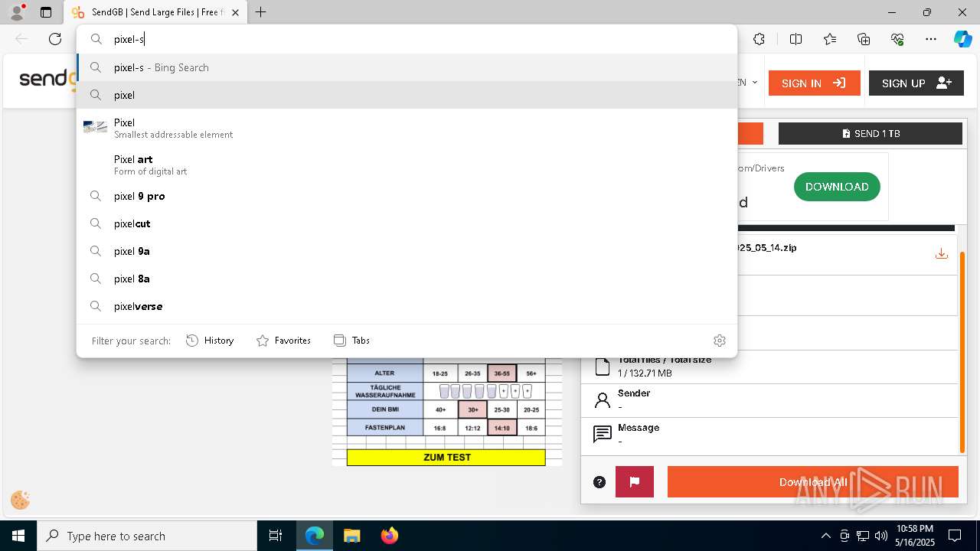The image size is (980, 551).
Task: Select 'pixelcut' suggestion
Action: coord(407,223)
